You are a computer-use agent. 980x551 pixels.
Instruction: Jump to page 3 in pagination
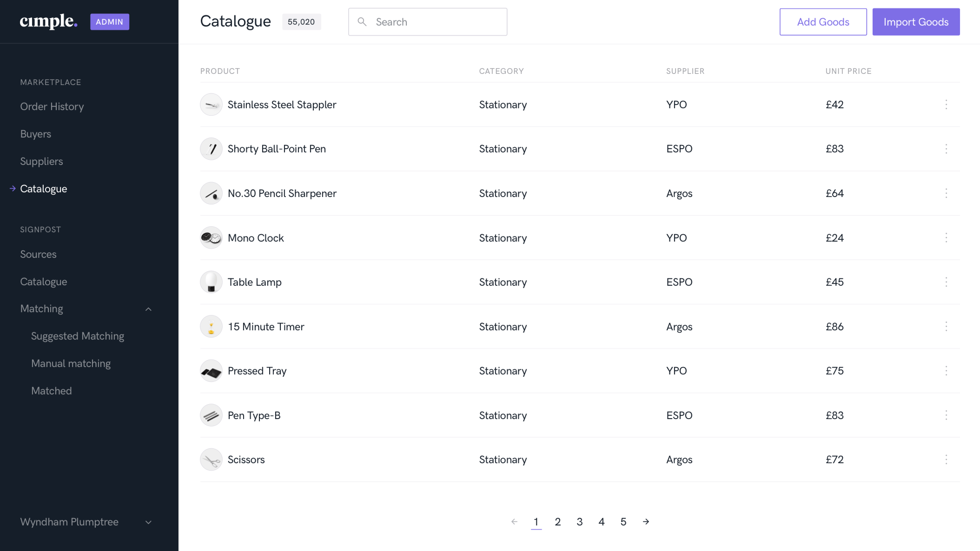click(579, 522)
